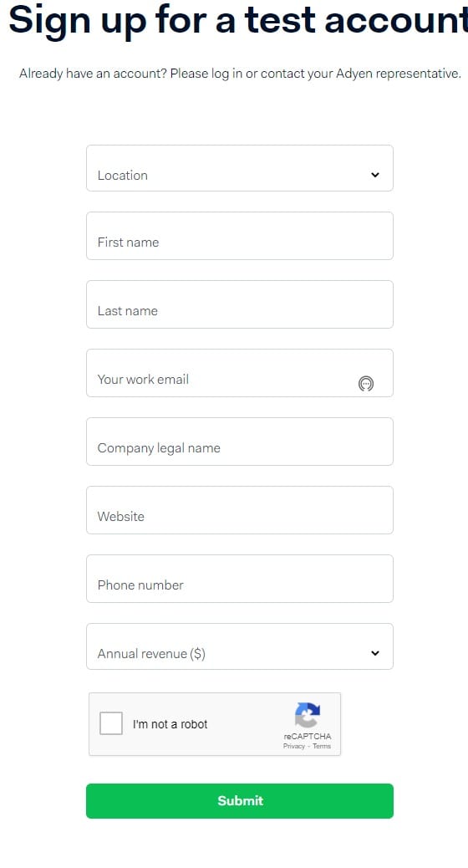Screen dimensions: 468x868
Task: Focus the First name input field
Action: tap(240, 236)
